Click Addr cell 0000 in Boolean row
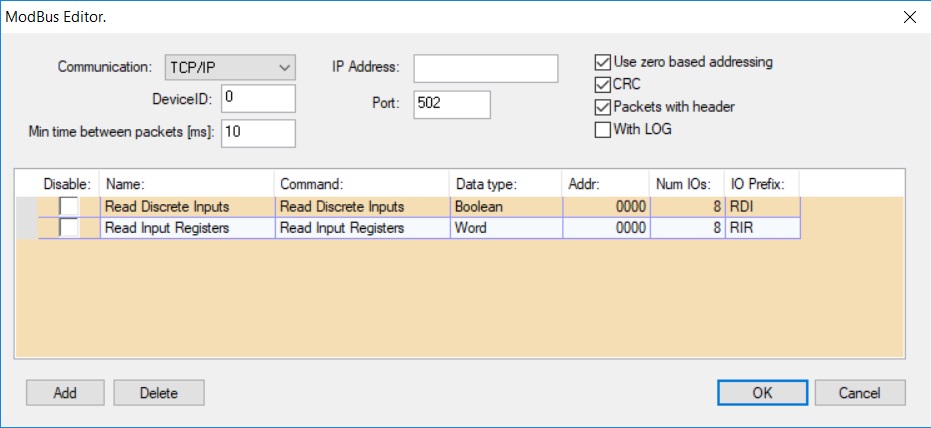This screenshot has width=931, height=428. (x=606, y=207)
